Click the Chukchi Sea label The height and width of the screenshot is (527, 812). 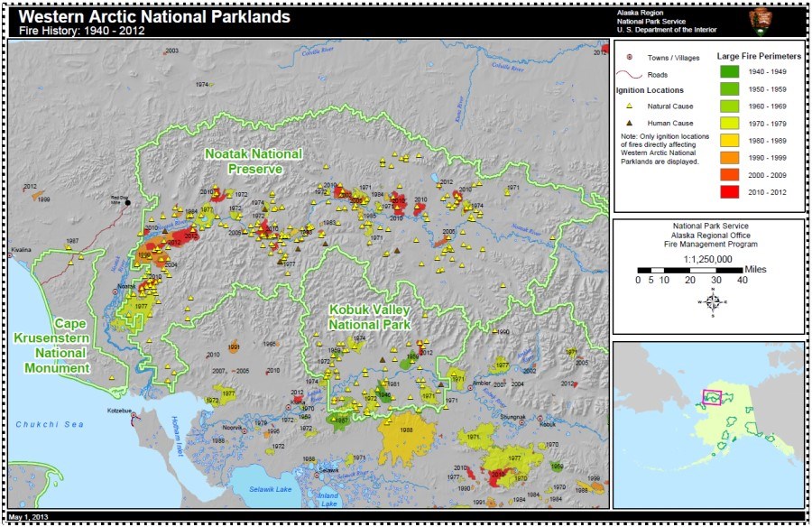tap(50, 424)
